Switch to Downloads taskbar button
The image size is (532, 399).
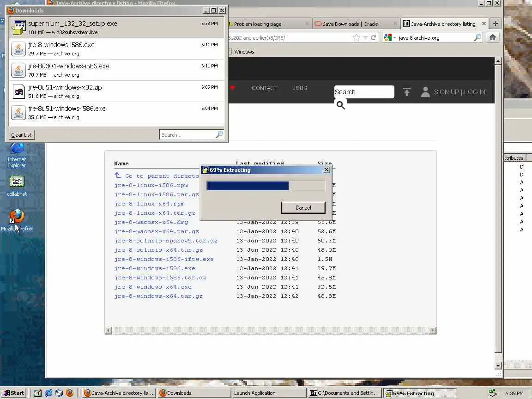(194, 393)
